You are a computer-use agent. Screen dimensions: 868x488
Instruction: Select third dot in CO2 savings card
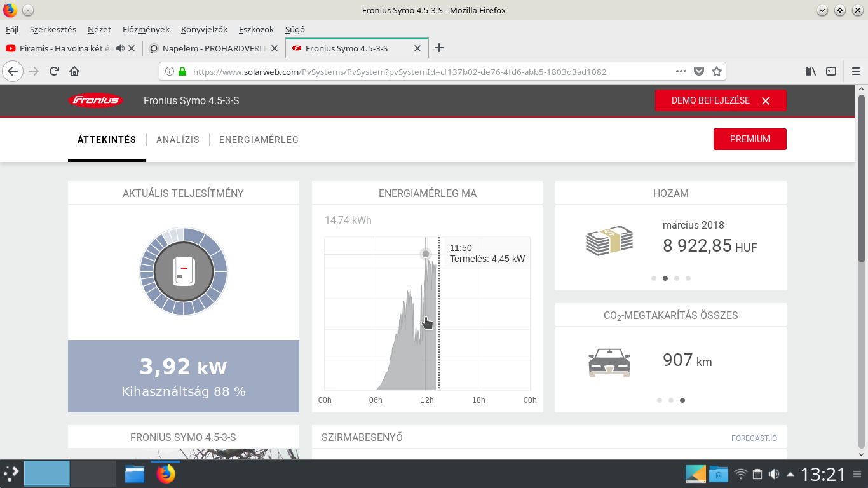click(x=682, y=400)
